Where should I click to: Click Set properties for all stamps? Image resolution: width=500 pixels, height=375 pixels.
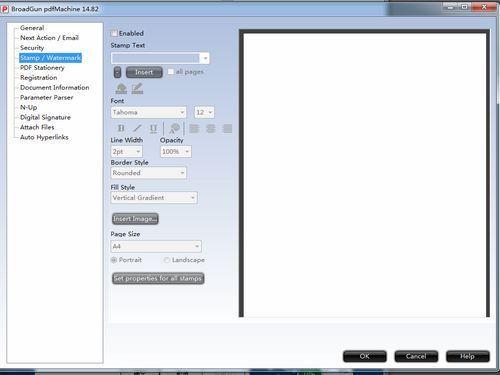tap(158, 278)
